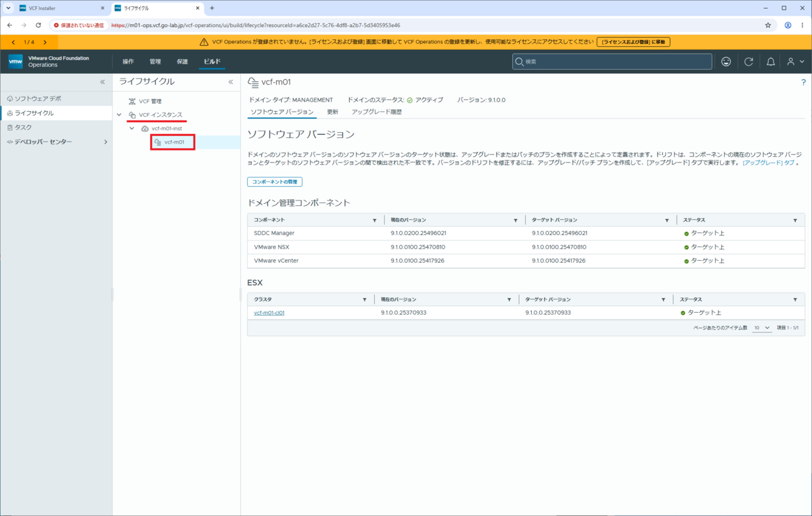The height and width of the screenshot is (516, 812).
Task: Close the VCF Installer browser tab
Action: [103, 8]
